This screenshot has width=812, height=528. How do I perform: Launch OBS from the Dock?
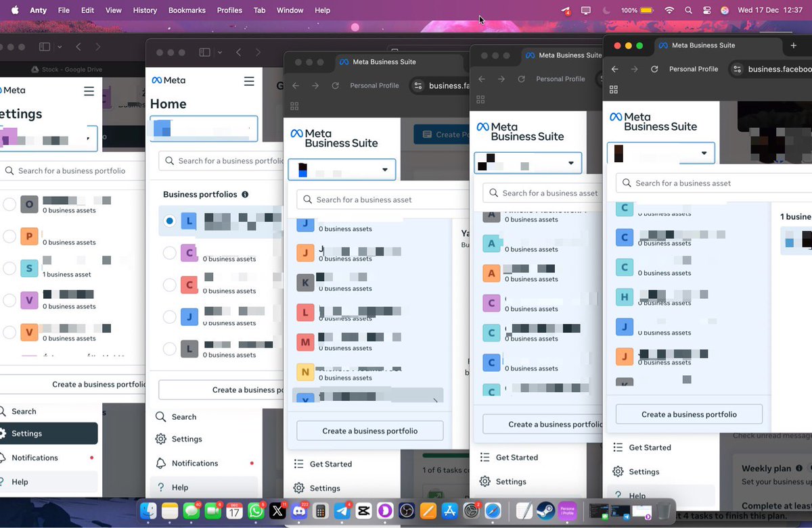coord(407,511)
